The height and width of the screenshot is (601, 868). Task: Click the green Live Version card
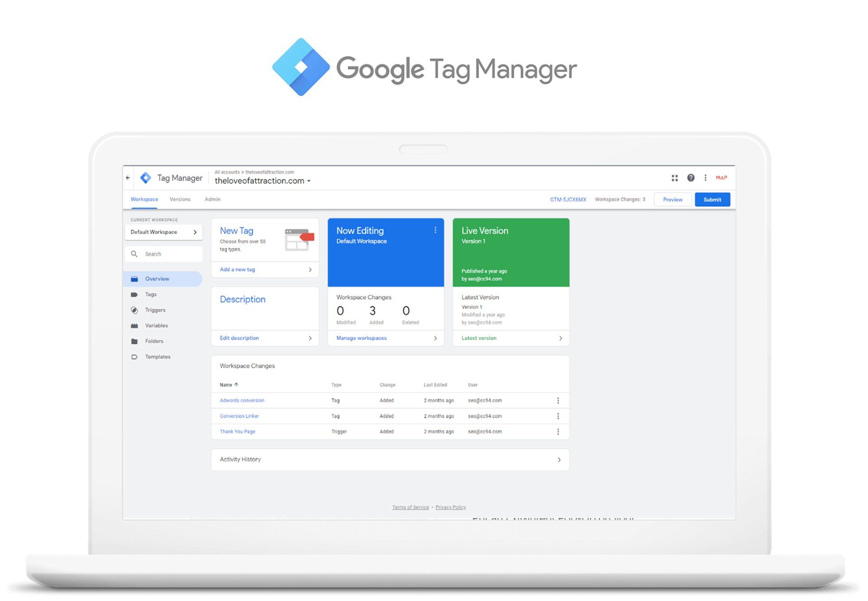511,252
